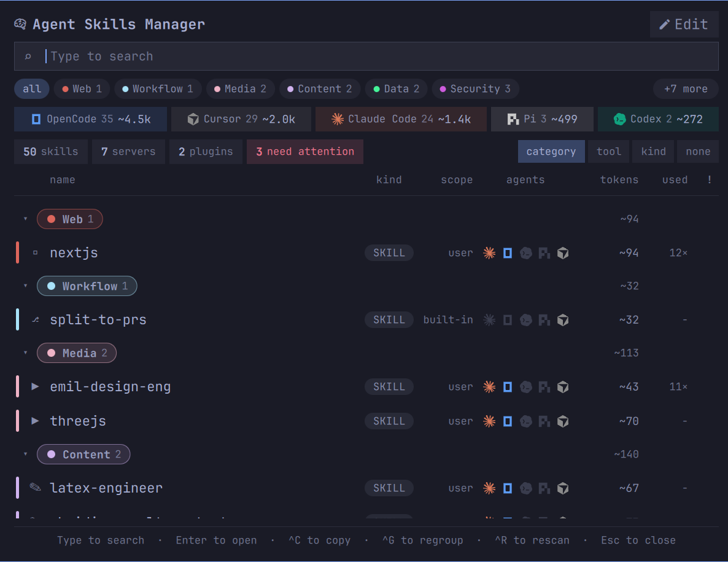Click the Pi icon in threejs row
Screen dimensions: 728x562
tap(544, 421)
